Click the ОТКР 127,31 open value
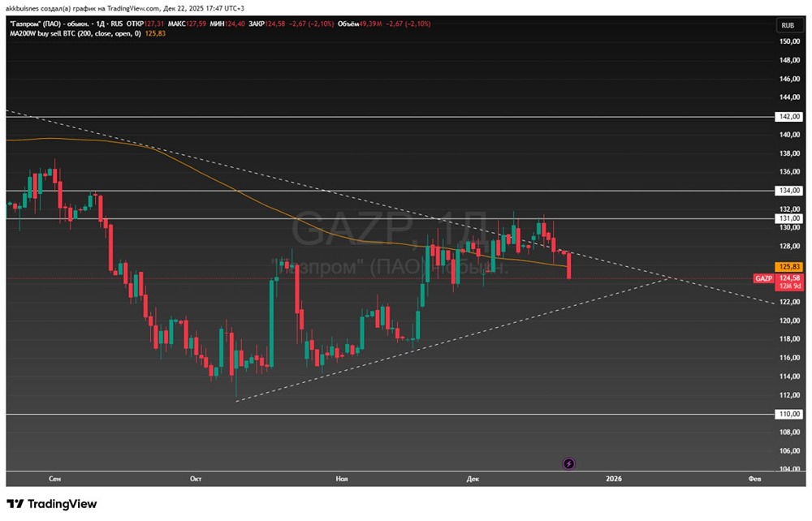Image resolution: width=812 pixels, height=521 pixels. click(x=145, y=24)
